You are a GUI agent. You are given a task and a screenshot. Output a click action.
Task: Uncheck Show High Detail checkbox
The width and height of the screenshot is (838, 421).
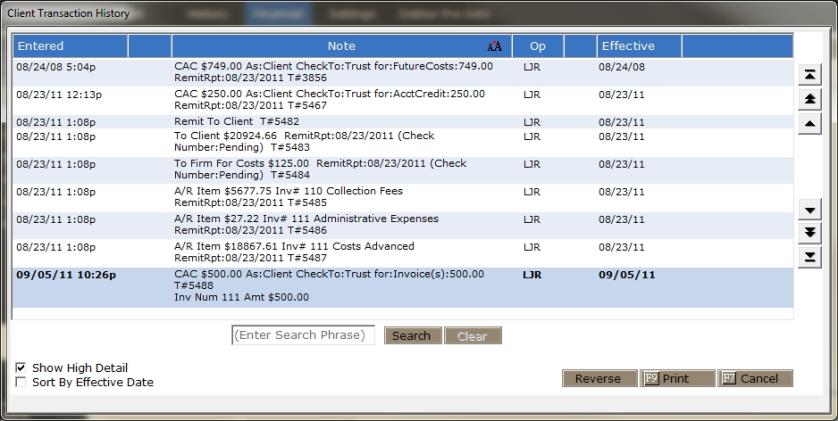click(x=21, y=368)
